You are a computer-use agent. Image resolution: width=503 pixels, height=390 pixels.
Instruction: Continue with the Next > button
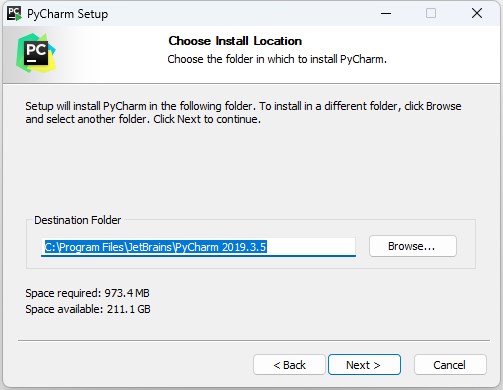364,365
